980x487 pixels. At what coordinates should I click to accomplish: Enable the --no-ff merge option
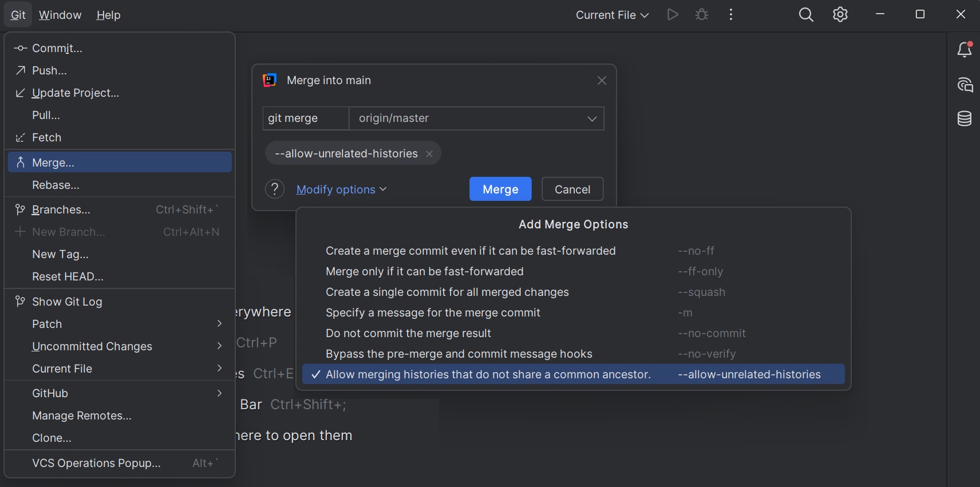coord(573,251)
